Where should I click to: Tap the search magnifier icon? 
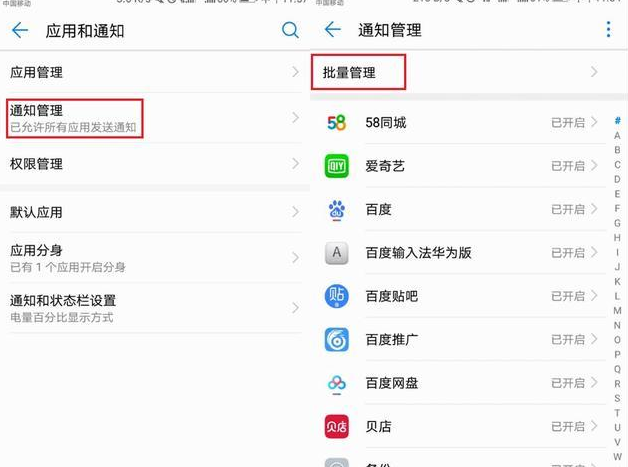(290, 30)
